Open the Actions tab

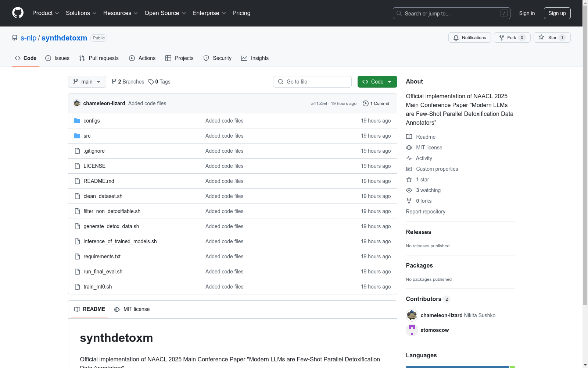[x=142, y=58]
